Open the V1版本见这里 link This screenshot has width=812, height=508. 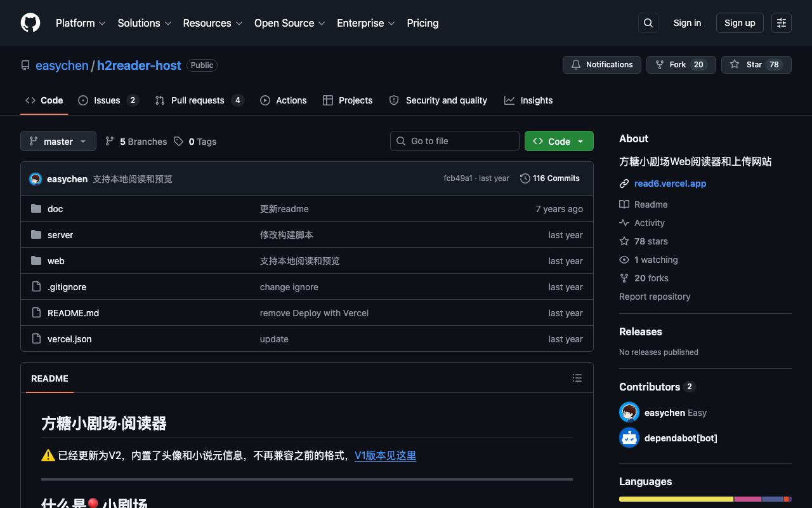point(385,455)
